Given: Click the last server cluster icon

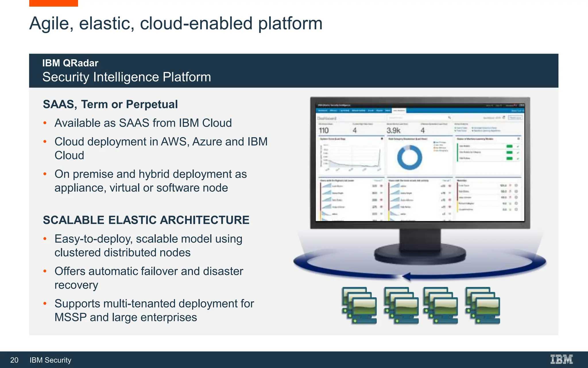Looking at the screenshot, I should (483, 305).
